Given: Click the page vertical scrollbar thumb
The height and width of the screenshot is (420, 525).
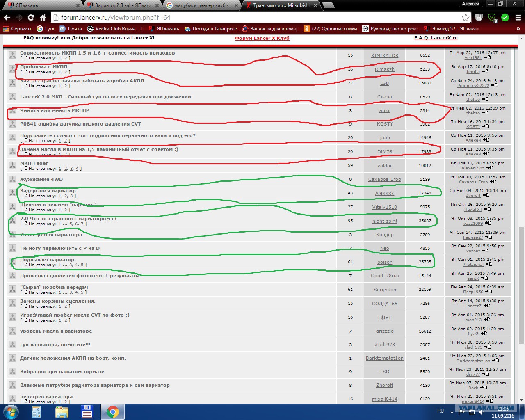Looking at the screenshot, I should [x=521, y=285].
